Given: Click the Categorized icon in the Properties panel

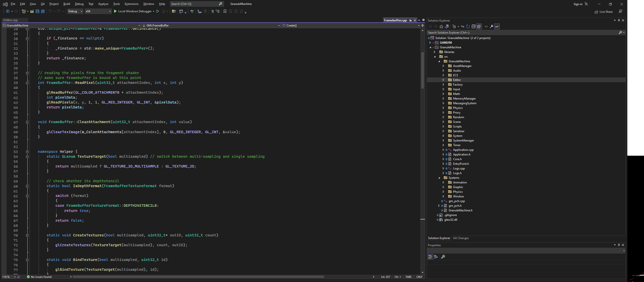Looking at the screenshot, I should coord(430,257).
